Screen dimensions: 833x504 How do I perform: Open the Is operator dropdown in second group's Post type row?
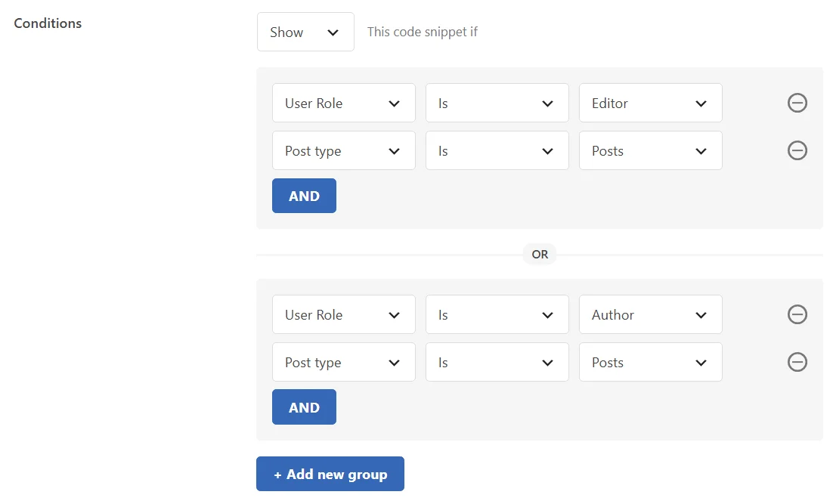(x=497, y=362)
